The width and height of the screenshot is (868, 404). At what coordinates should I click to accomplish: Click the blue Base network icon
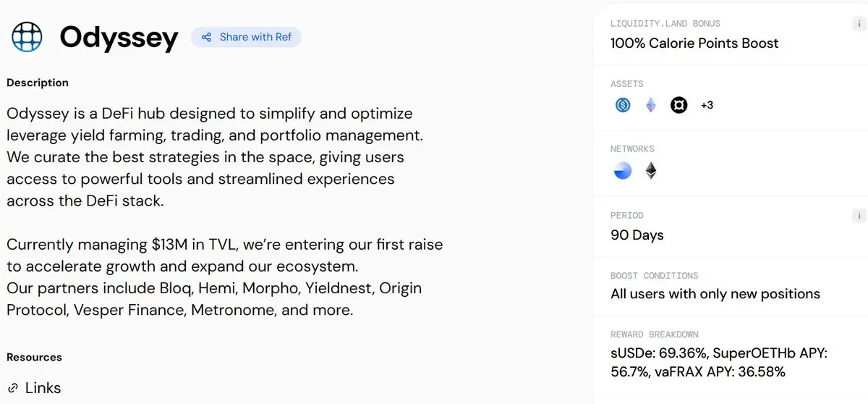point(623,171)
